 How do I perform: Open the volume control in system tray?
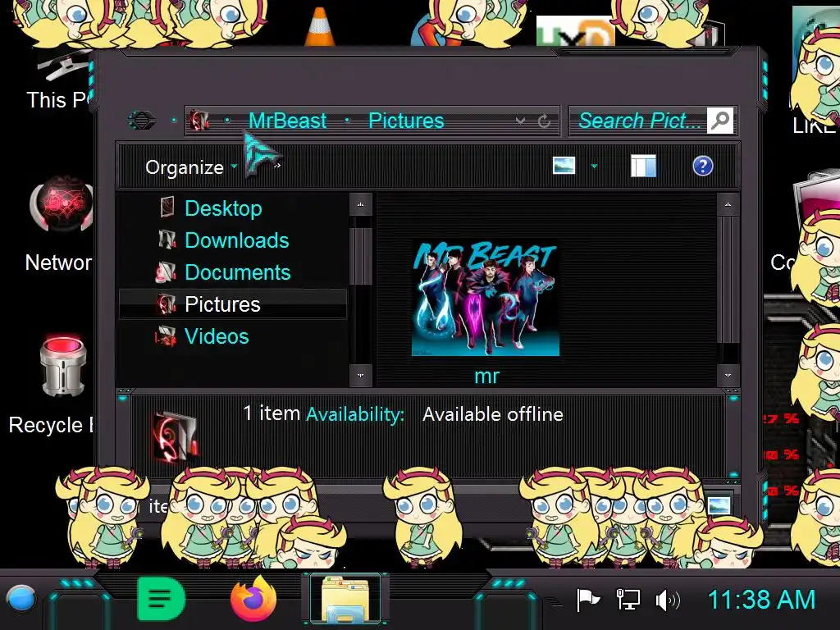click(x=668, y=600)
